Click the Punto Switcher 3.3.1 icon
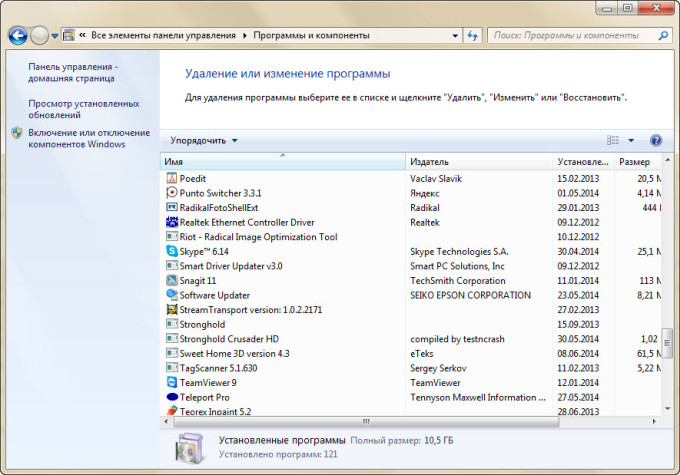Viewport: 680px width, 475px height. click(x=172, y=192)
